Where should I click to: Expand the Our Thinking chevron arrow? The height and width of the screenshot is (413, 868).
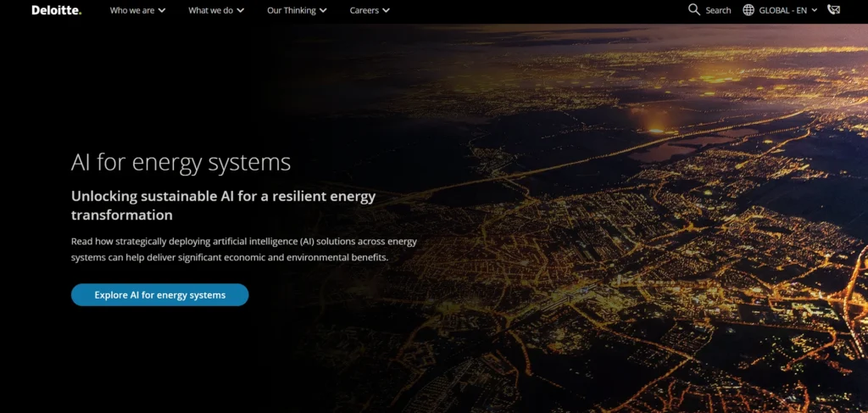(323, 10)
